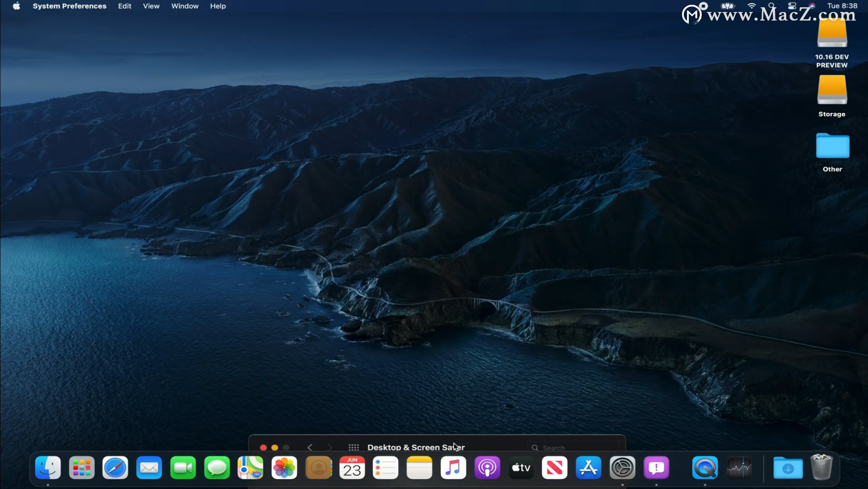Open Finder from the Dock
The width and height of the screenshot is (868, 489).
tap(48, 468)
